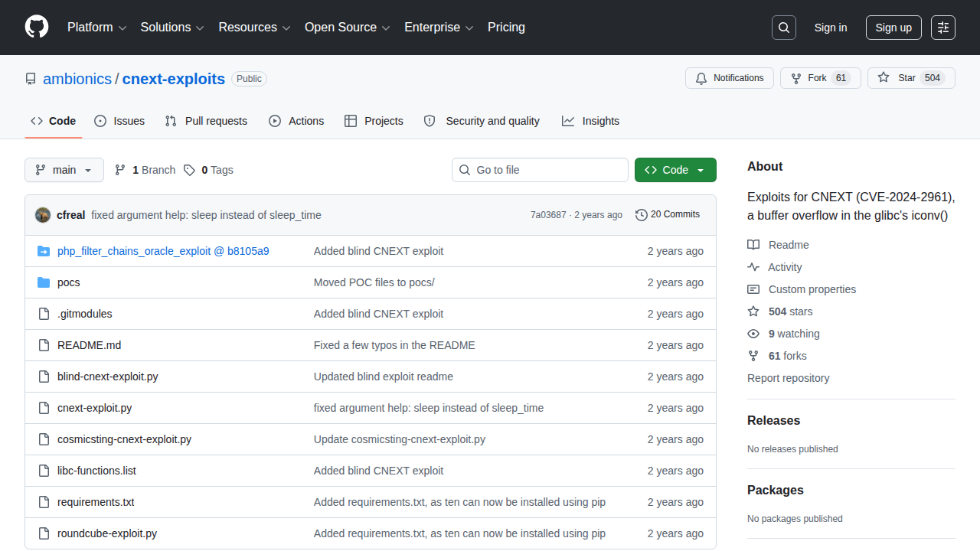Open the ambionics owner profile link

[77, 79]
